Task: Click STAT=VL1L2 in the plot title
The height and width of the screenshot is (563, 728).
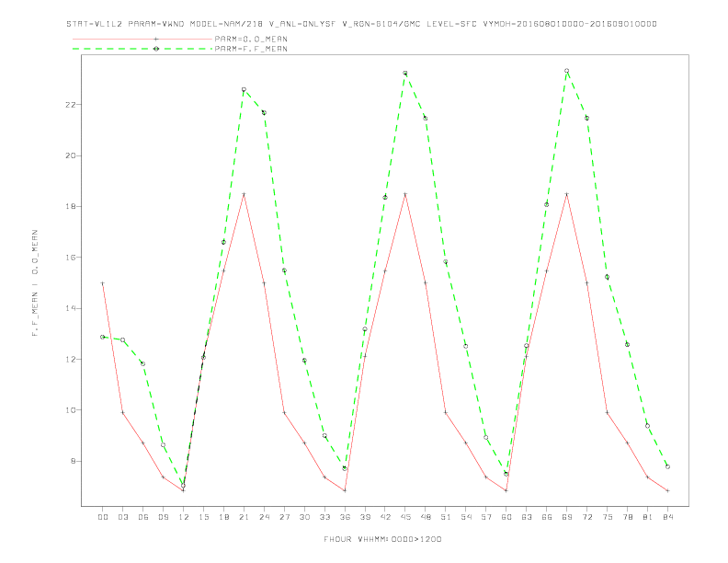Action: point(95,24)
